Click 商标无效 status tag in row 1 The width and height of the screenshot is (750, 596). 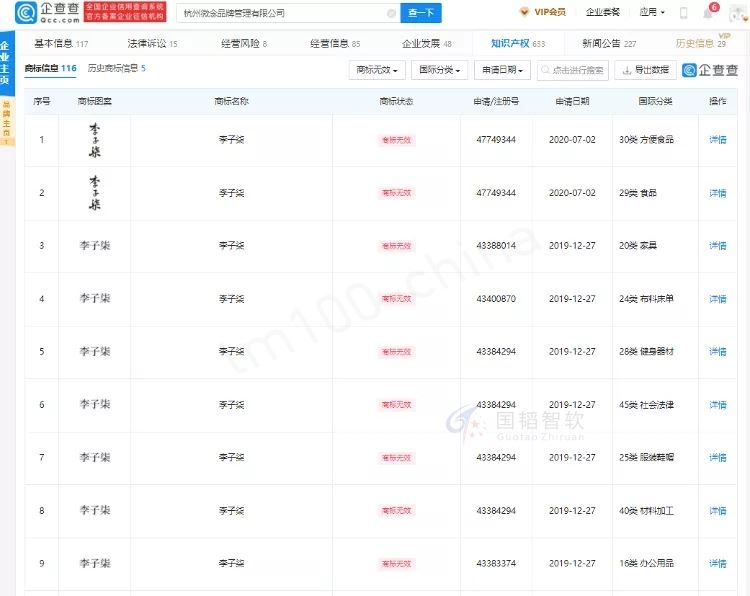(x=396, y=140)
